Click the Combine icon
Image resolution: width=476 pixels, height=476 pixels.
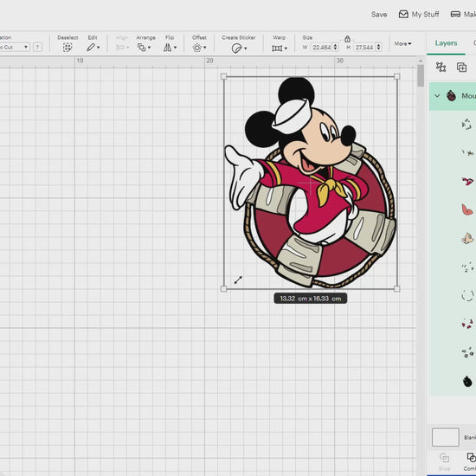coord(471,458)
